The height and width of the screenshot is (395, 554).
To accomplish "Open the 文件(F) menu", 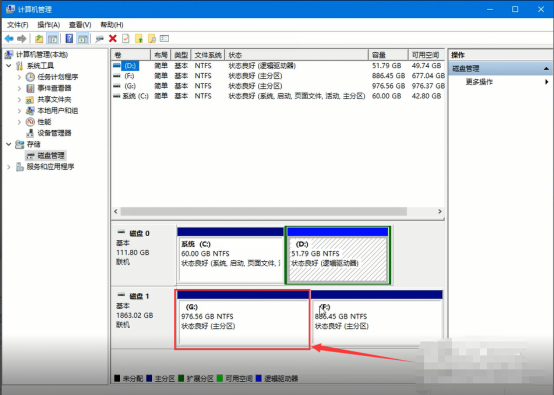I will [x=18, y=25].
